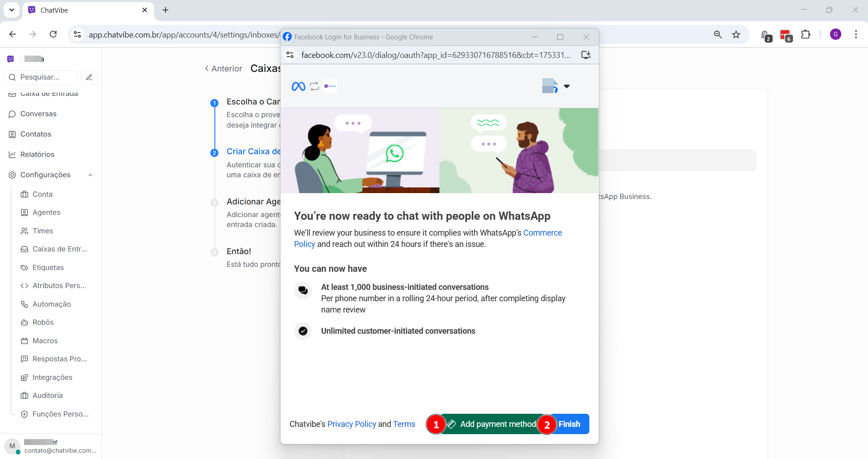Viewport: 868px width, 459px height.
Task: Click the Automação icon in sidebar
Action: coord(24,304)
